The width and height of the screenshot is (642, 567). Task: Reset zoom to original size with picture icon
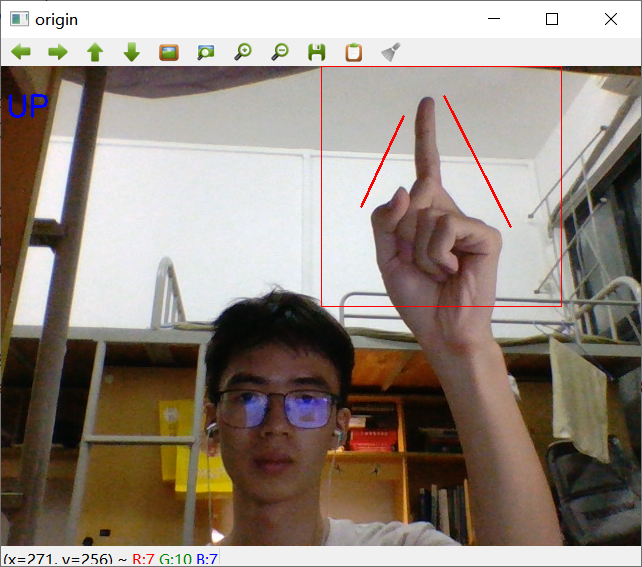pyautogui.click(x=169, y=52)
